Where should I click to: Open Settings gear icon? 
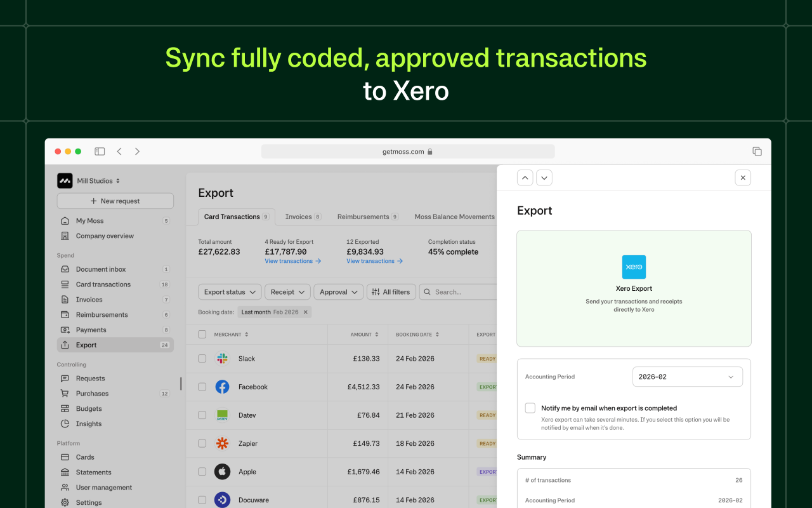pyautogui.click(x=65, y=503)
